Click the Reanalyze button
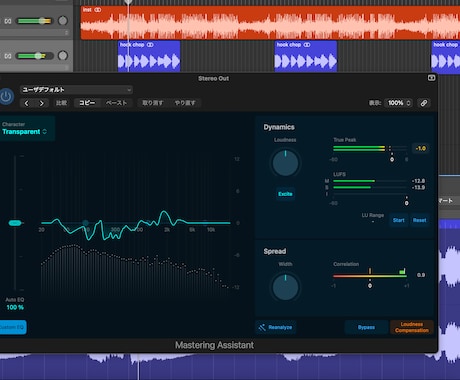The width and height of the screenshot is (460, 380). pyautogui.click(x=276, y=327)
